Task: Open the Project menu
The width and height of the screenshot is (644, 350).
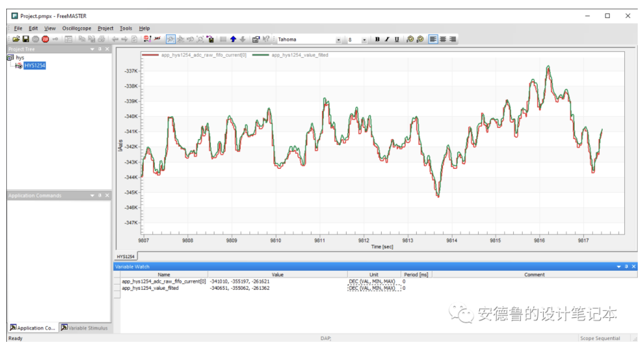Action: coord(105,28)
